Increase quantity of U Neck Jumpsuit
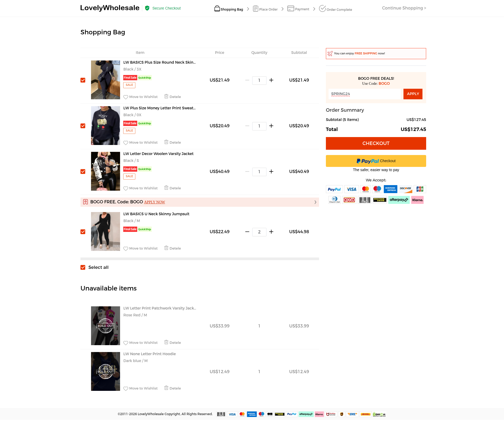Viewport: 504px width, 422px height. pos(271,232)
